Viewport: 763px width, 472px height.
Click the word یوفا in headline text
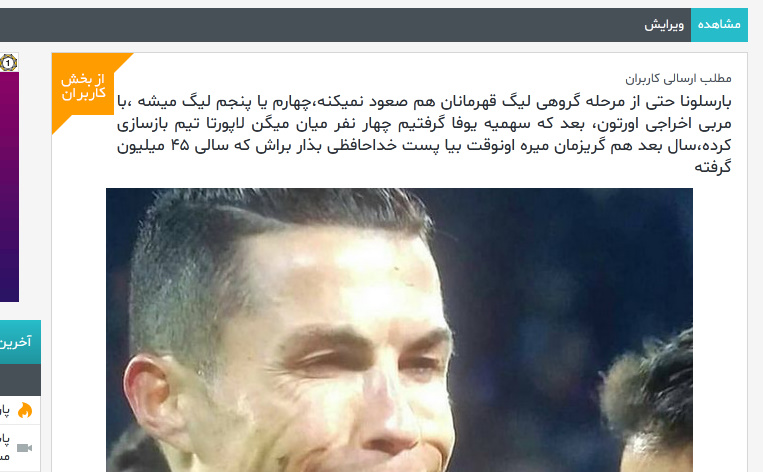click(x=463, y=124)
